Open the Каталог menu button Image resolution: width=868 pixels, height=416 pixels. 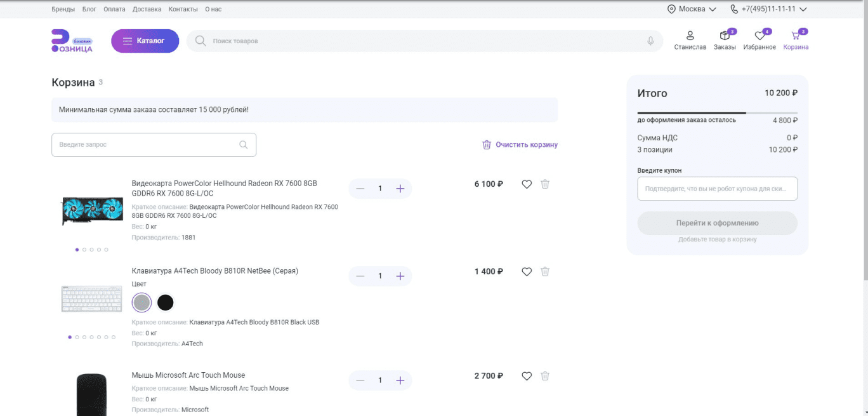[x=145, y=41]
